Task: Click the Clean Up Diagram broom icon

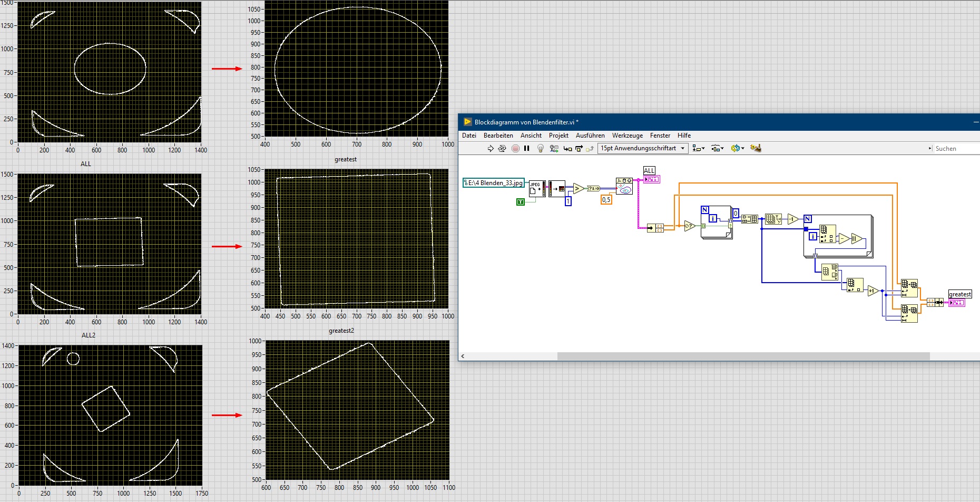Action: 756,148
